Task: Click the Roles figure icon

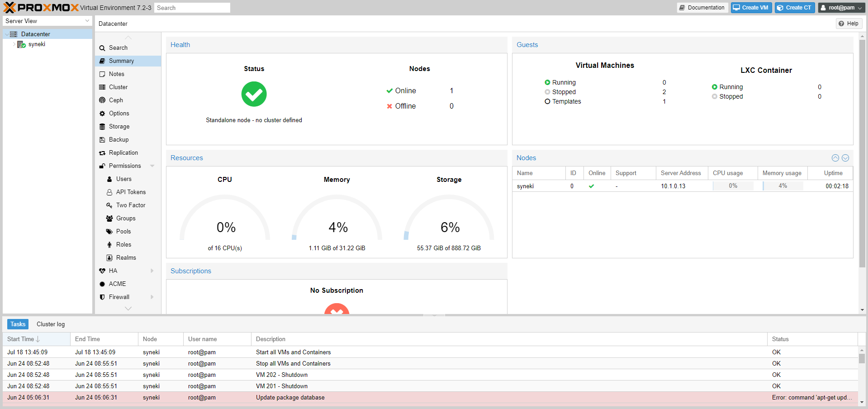Action: pos(109,245)
